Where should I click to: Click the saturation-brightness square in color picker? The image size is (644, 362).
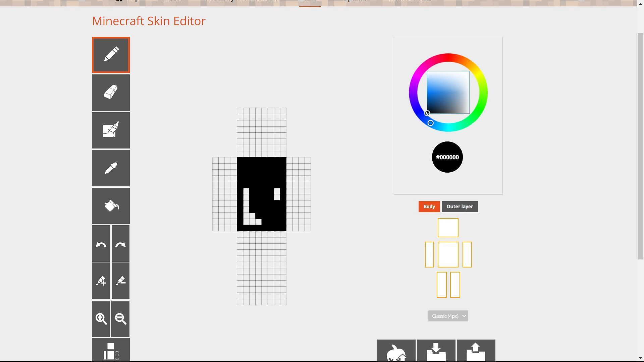pos(448,93)
